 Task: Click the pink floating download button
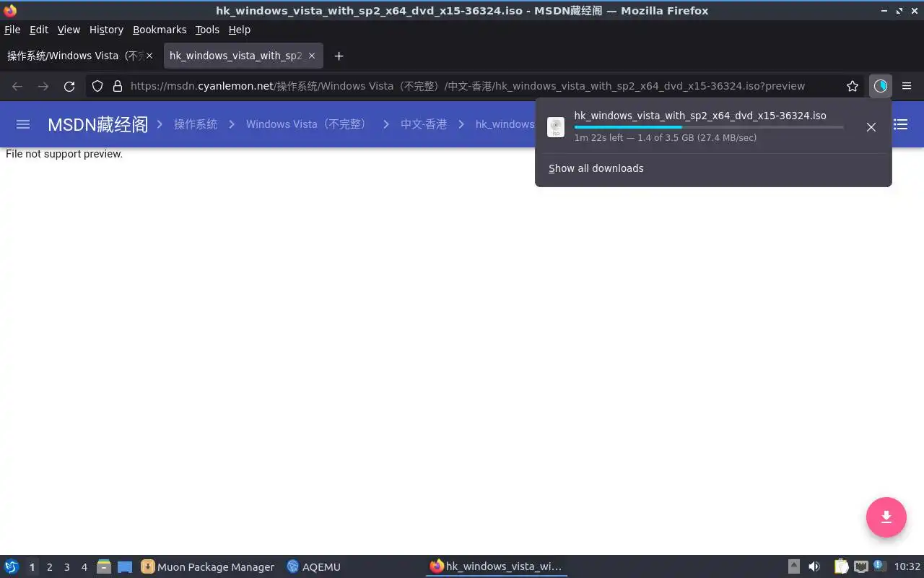coord(886,517)
